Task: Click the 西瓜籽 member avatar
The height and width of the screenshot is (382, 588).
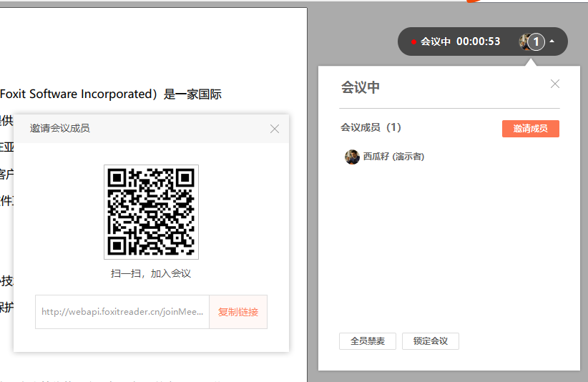Action: pyautogui.click(x=352, y=157)
